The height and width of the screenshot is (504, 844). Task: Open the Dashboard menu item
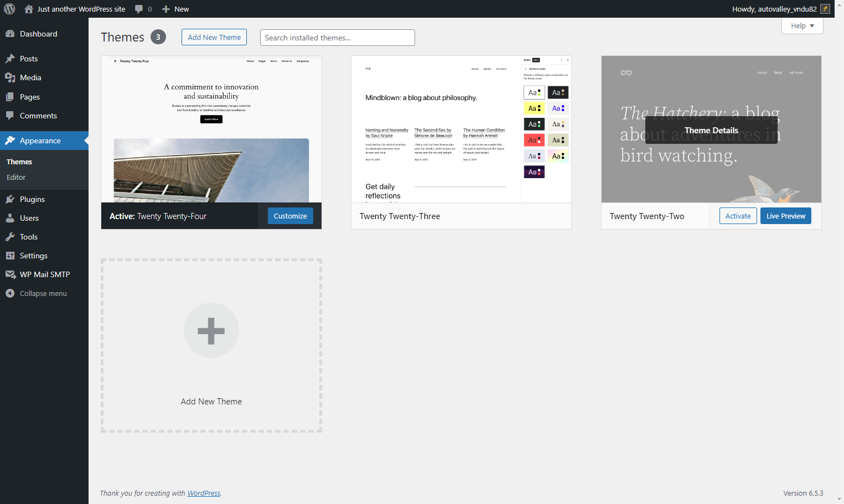(44, 34)
